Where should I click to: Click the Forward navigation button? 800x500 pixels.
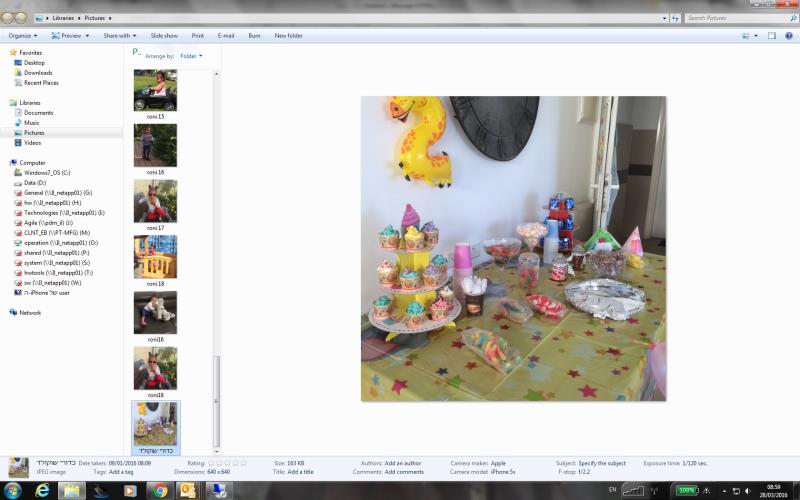click(20, 18)
